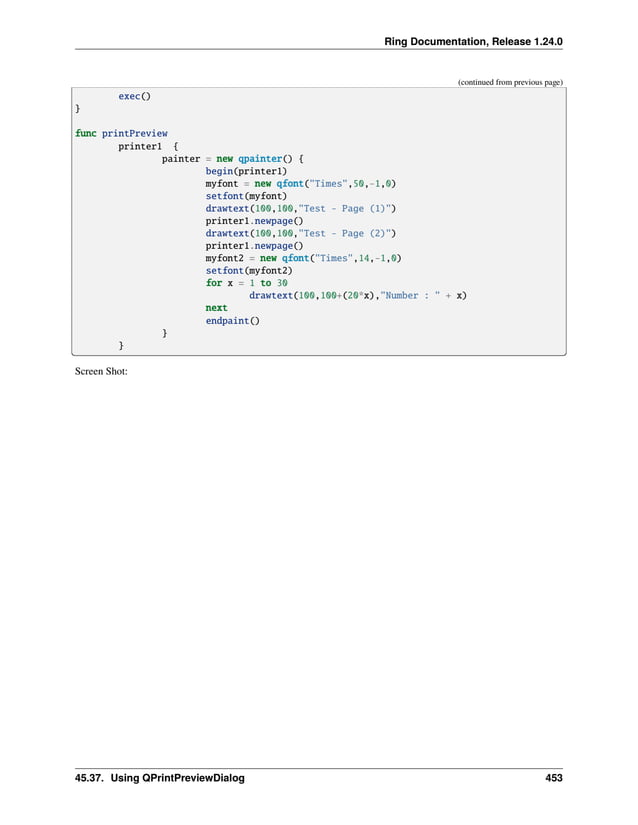Click the "(continued from previous page)" note
Image resolution: width=638 pixels, height=825 pixels.
pos(510,82)
